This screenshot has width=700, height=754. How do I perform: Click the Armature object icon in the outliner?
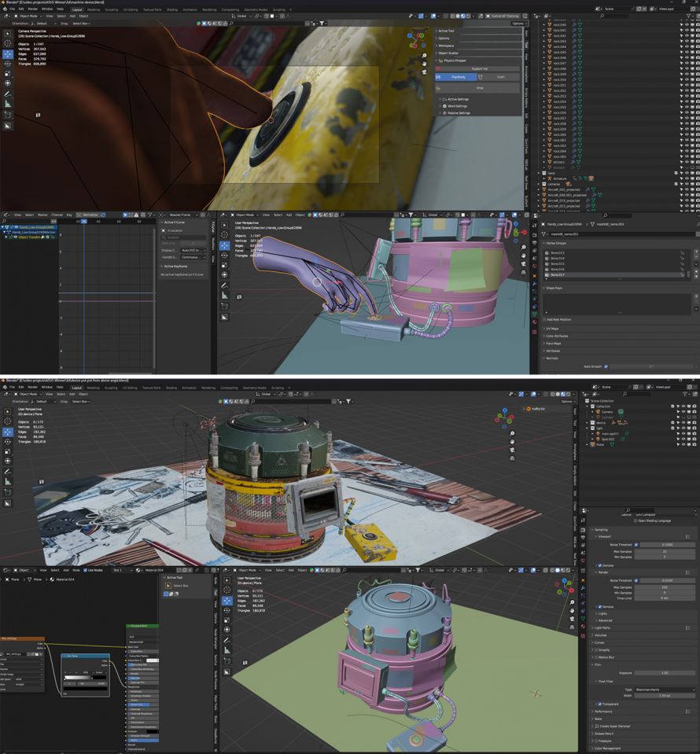(549, 178)
